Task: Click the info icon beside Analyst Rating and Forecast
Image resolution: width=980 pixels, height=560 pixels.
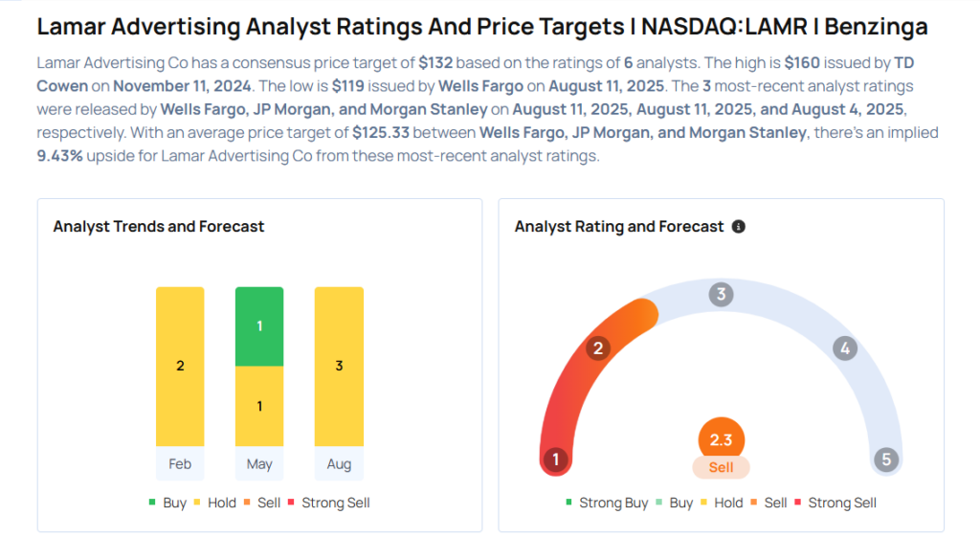Action: (x=738, y=227)
